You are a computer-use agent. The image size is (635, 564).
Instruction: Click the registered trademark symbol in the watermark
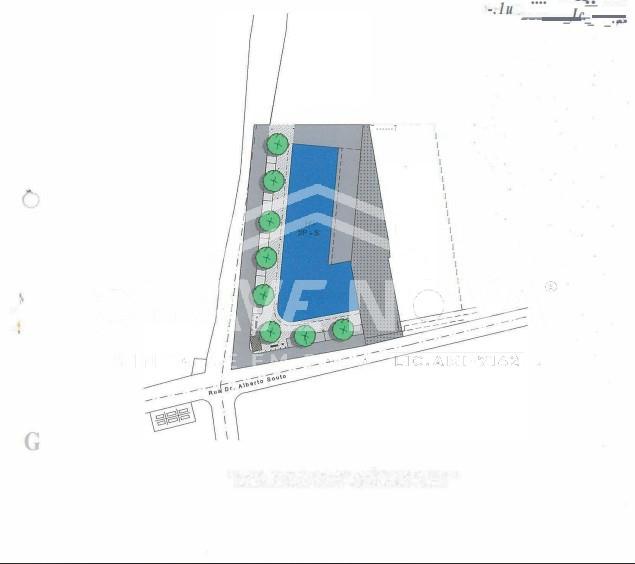click(550, 287)
